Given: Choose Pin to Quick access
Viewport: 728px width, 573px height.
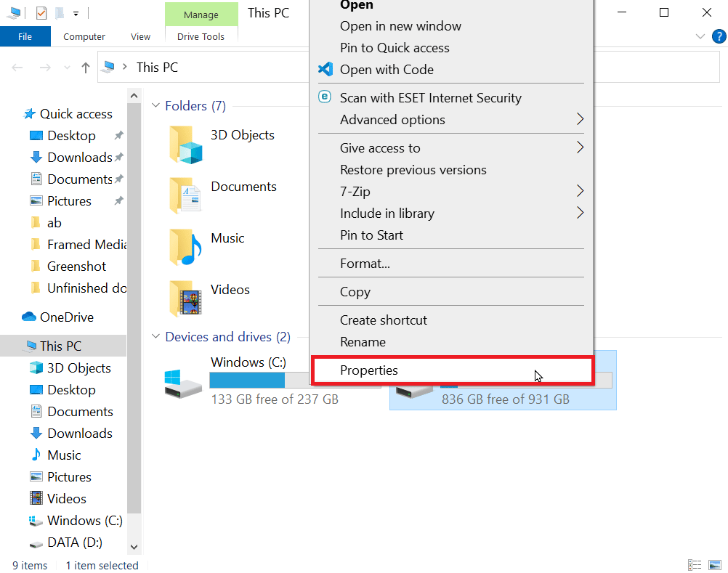Looking at the screenshot, I should [395, 48].
